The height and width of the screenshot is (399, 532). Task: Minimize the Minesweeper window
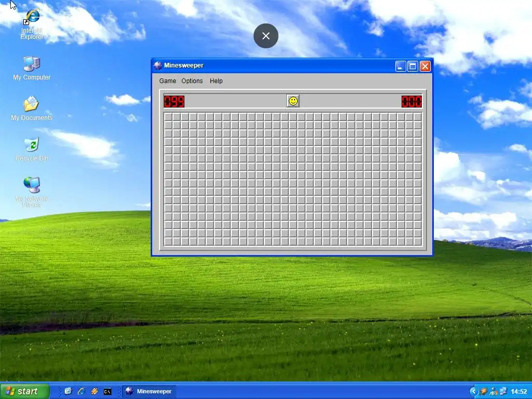click(x=401, y=66)
